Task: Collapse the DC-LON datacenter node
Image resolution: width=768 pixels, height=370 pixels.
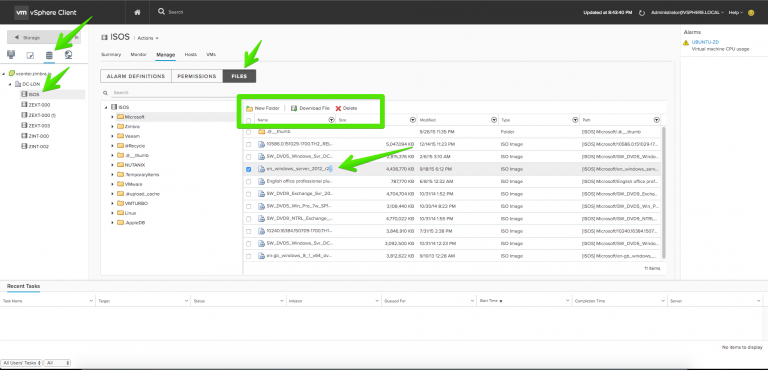Action: coord(10,84)
